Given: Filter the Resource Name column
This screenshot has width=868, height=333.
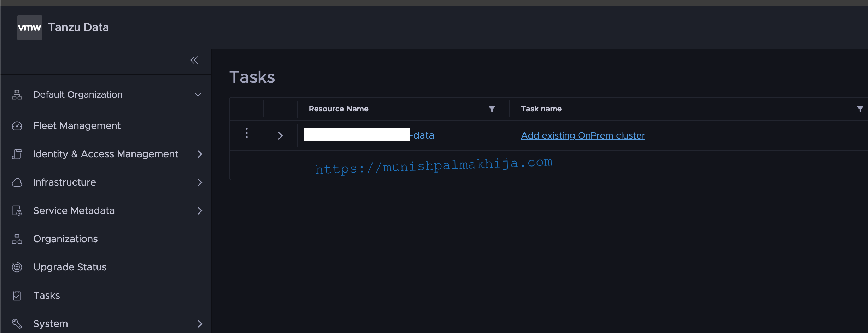Looking at the screenshot, I should click(x=492, y=109).
